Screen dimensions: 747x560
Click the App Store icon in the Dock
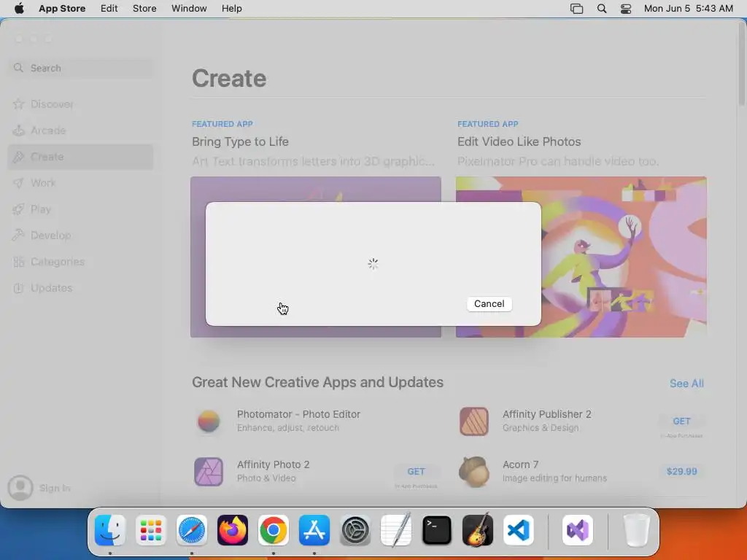pyautogui.click(x=314, y=530)
